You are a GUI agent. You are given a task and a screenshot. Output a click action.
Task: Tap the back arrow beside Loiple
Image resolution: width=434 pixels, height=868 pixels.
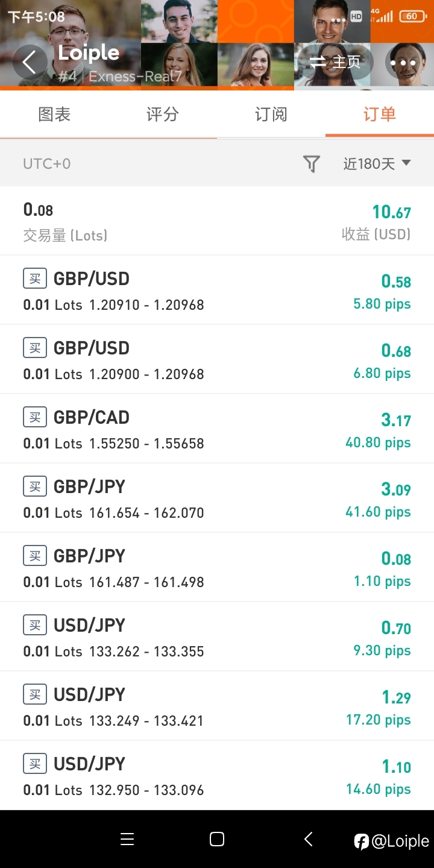[30, 61]
